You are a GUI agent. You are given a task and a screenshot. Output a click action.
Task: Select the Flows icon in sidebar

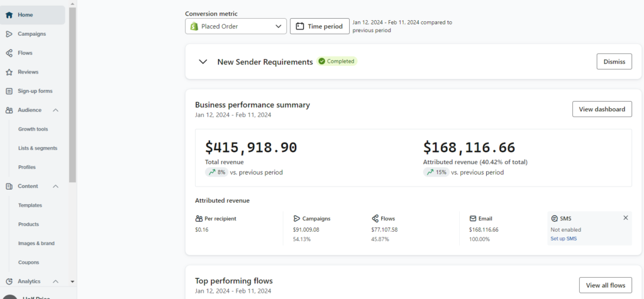click(9, 53)
